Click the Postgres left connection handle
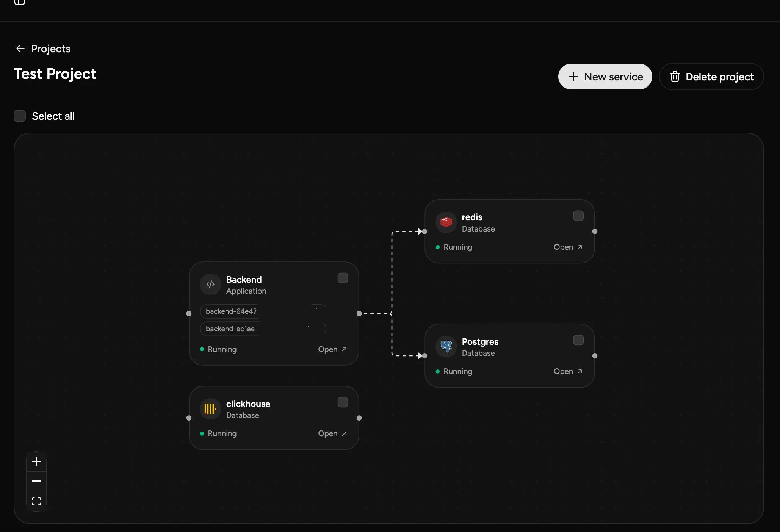 [425, 356]
